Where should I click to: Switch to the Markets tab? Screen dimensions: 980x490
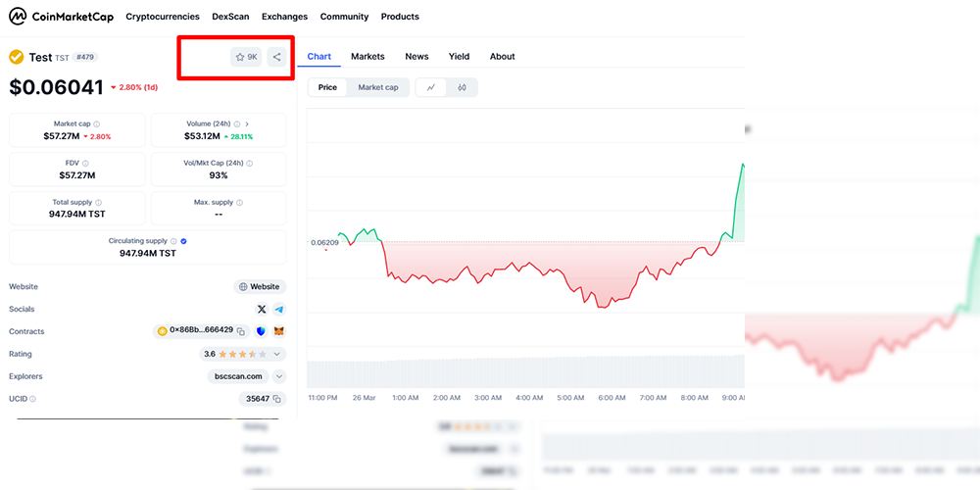[367, 56]
